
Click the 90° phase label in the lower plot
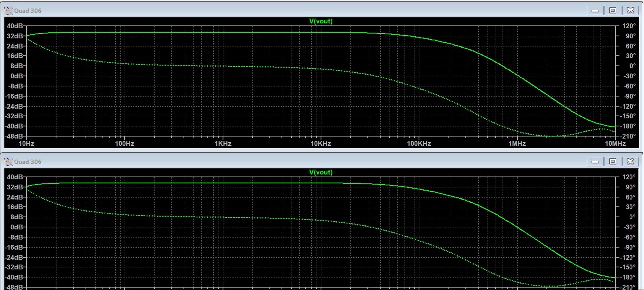630,187
